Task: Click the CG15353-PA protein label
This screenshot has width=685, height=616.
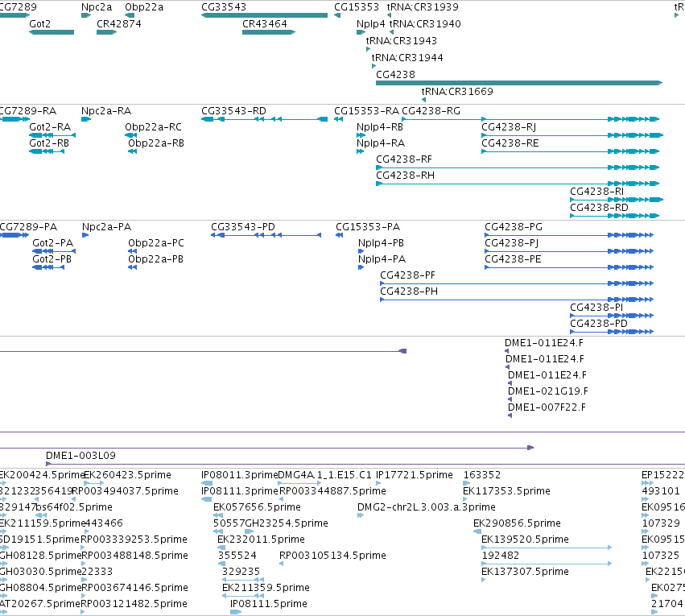Action: tap(368, 227)
